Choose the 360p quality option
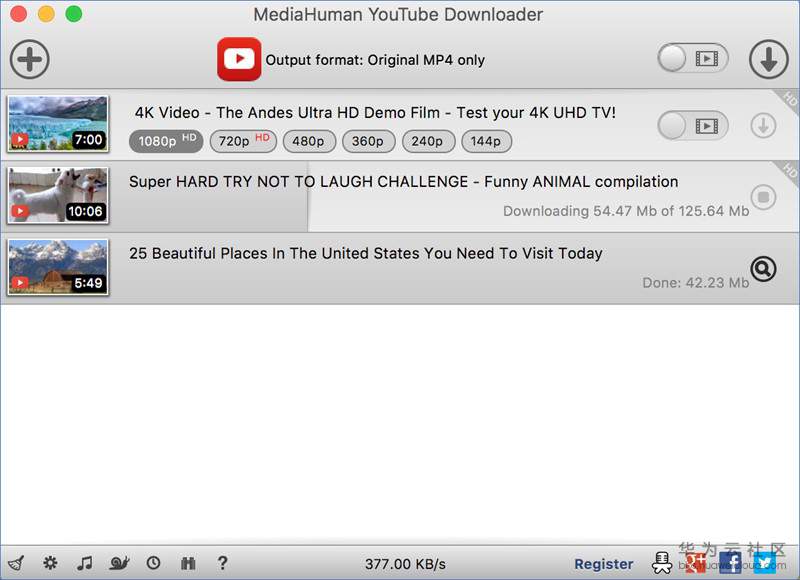The width and height of the screenshot is (800, 580). (x=368, y=141)
